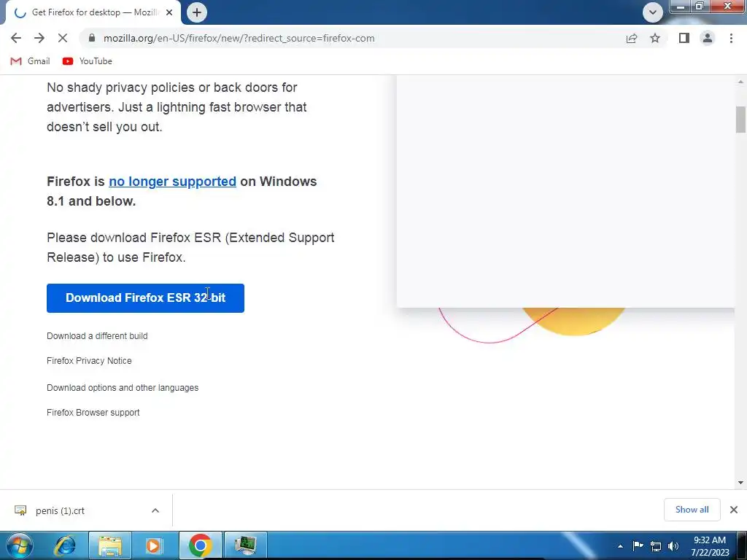This screenshot has width=747, height=560.
Task: Click the address bar URL
Action: (x=239, y=38)
